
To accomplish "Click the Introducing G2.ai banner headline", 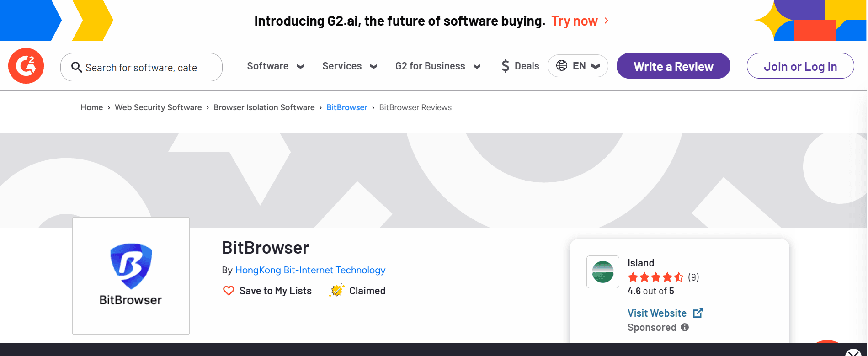I will (399, 21).
